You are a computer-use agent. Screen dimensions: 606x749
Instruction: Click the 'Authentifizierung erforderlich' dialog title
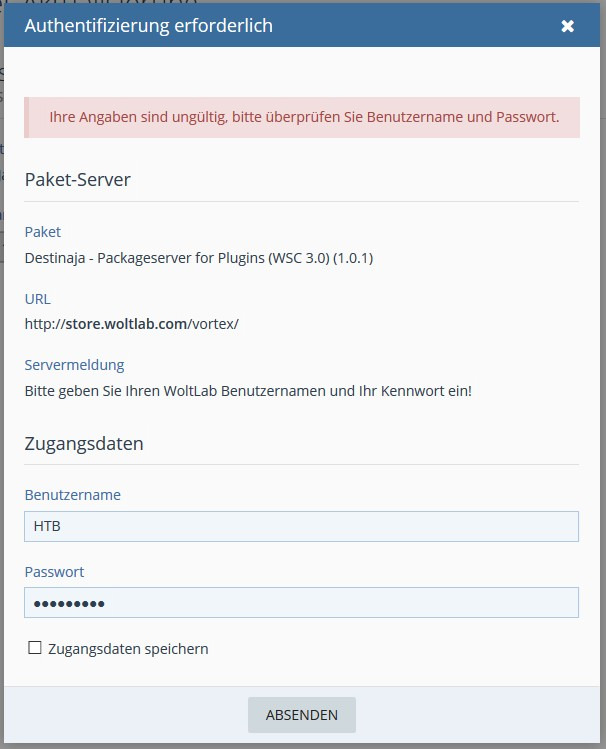point(148,26)
